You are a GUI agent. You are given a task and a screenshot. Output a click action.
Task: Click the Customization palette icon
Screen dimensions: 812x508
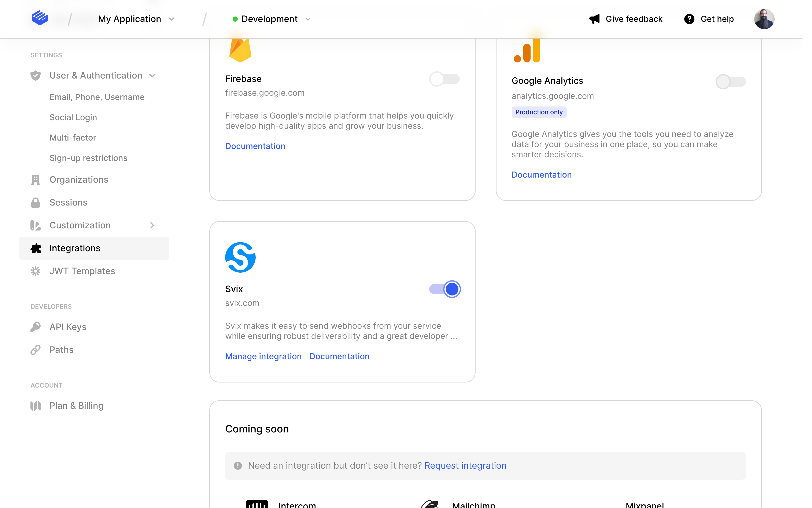tap(36, 225)
